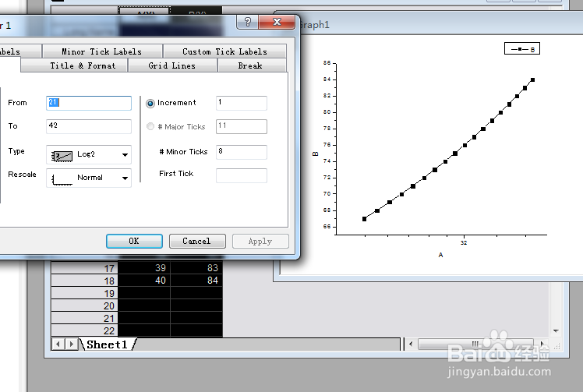The height and width of the screenshot is (392, 583).
Task: Click the From value input field
Action: [x=89, y=103]
